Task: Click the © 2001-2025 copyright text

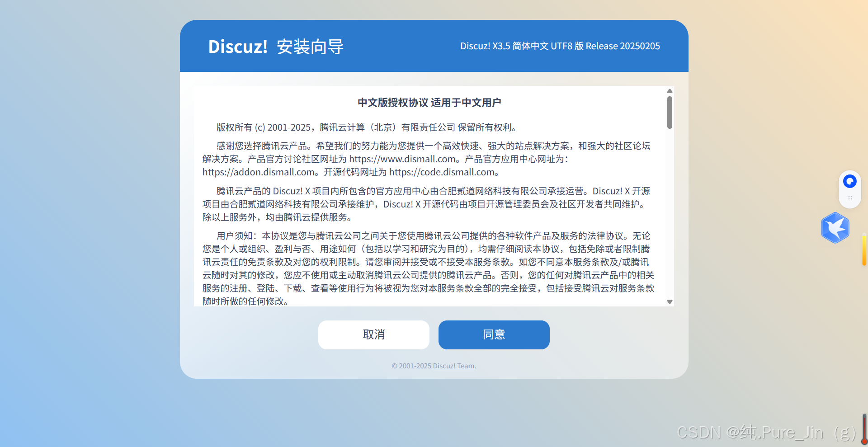Action: pos(411,366)
